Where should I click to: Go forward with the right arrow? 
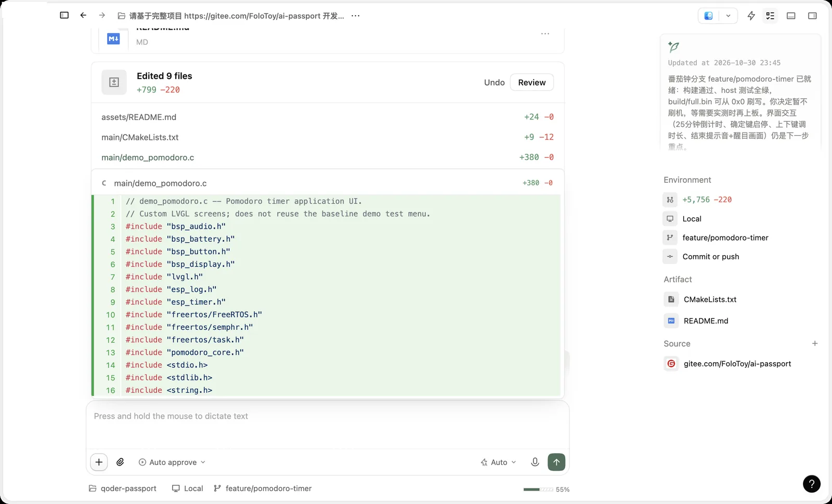pyautogui.click(x=102, y=16)
